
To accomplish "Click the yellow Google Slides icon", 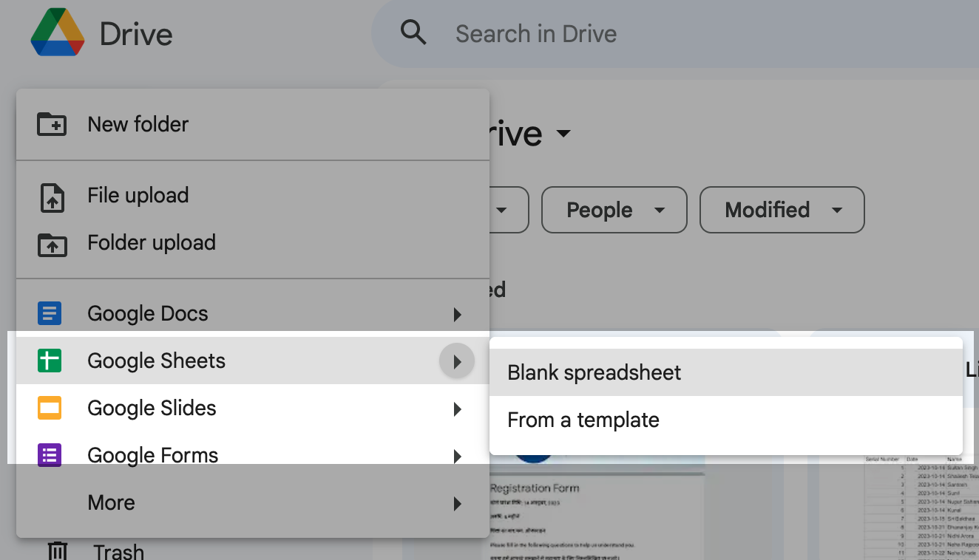I will (x=50, y=409).
